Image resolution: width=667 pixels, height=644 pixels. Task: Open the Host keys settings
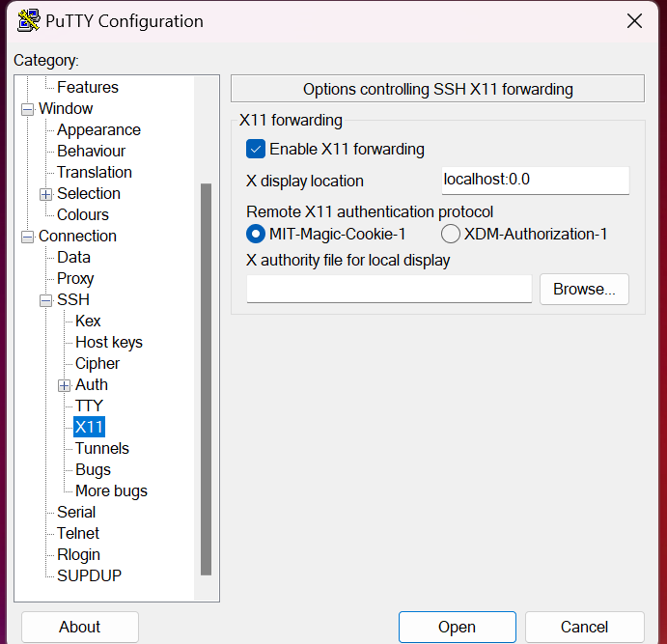[x=109, y=343]
